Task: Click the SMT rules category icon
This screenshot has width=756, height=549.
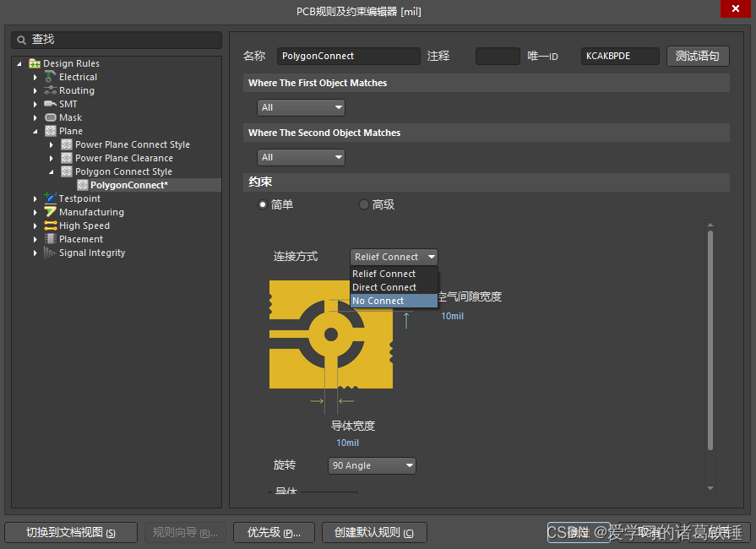Action: 51,104
